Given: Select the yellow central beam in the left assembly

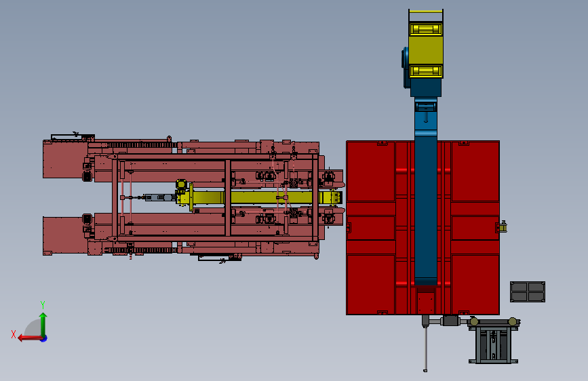Looking at the screenshot, I should [259, 198].
